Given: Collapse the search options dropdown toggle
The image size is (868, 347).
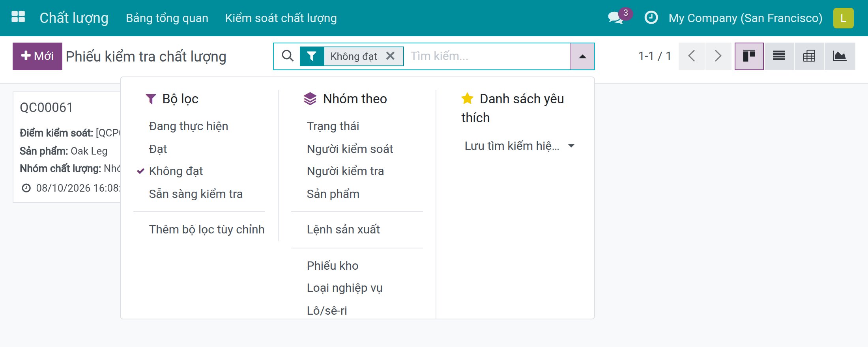Looking at the screenshot, I should coord(582,56).
